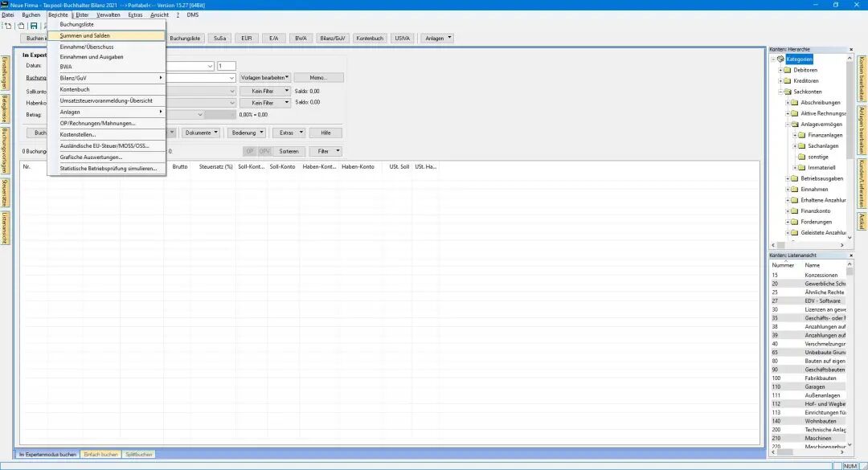Screen dimensions: 868x470
Task: Open the Bedienung dropdown button
Action: click(247, 133)
